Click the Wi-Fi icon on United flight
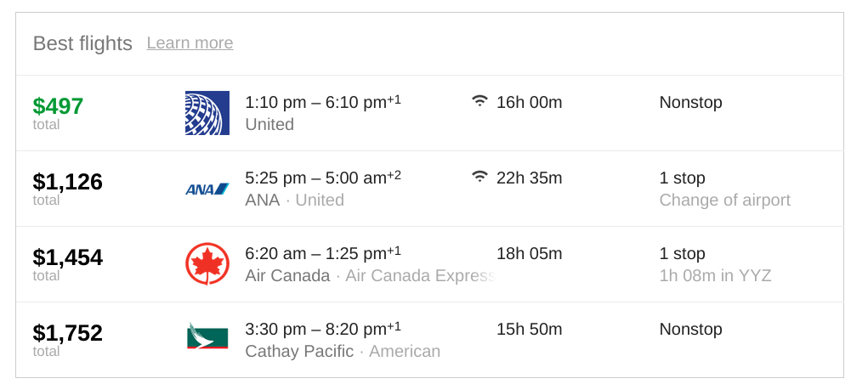Viewport: 868px width, 384px height. 480,101
